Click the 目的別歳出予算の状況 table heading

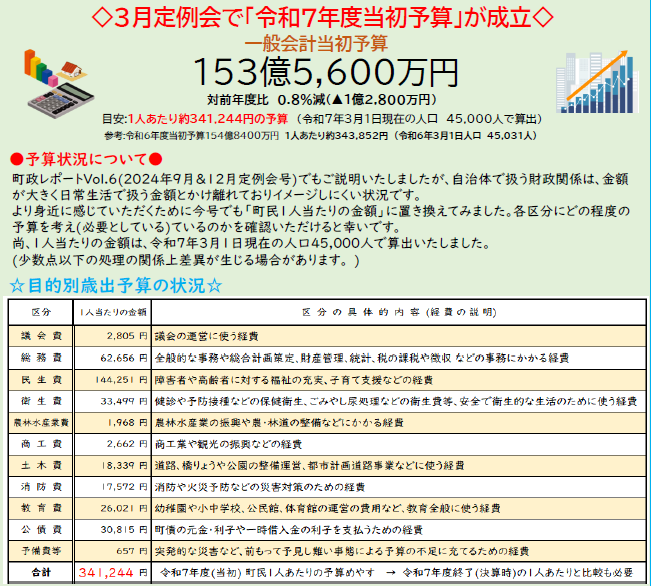click(x=115, y=286)
